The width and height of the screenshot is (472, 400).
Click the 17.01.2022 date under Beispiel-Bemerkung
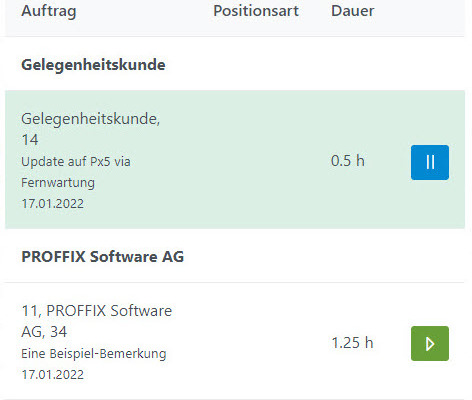[x=52, y=375]
